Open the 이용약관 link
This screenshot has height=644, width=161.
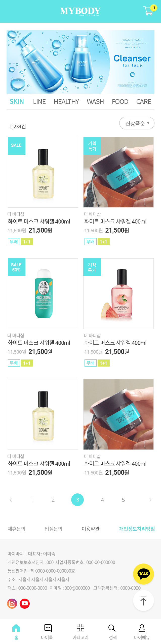tap(91, 529)
